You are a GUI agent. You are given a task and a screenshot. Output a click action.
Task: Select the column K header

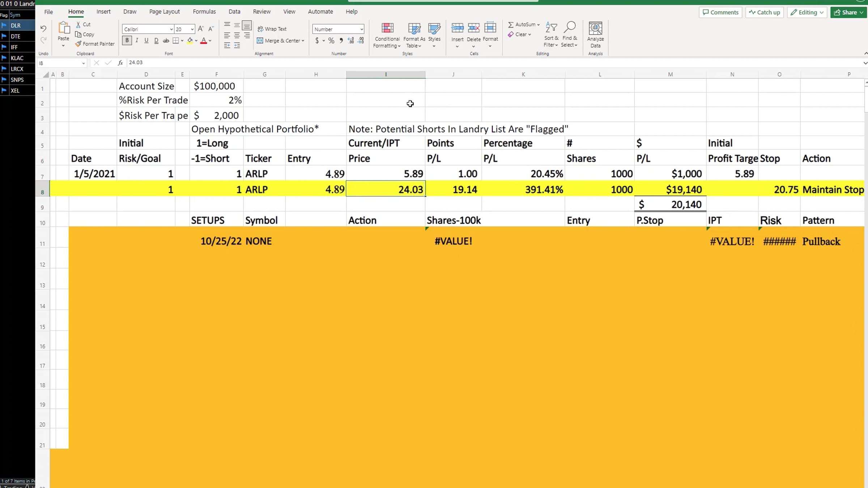[523, 74]
